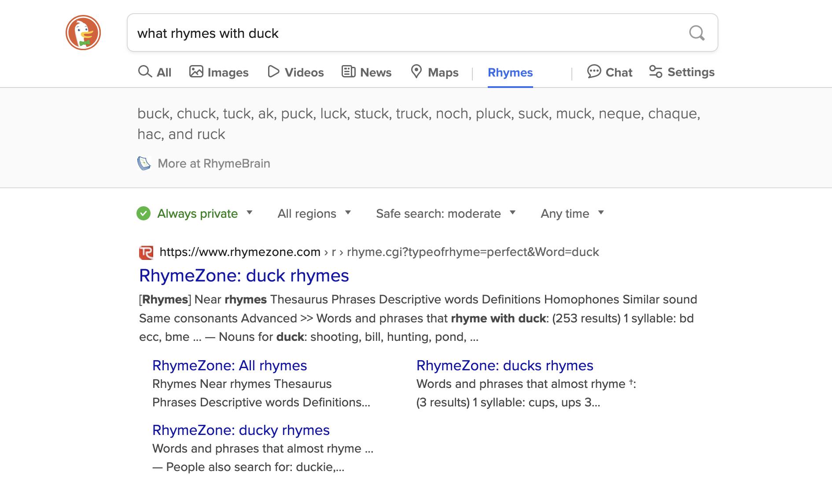Image resolution: width=832 pixels, height=504 pixels.
Task: Select the Images search icon
Action: [x=195, y=72]
